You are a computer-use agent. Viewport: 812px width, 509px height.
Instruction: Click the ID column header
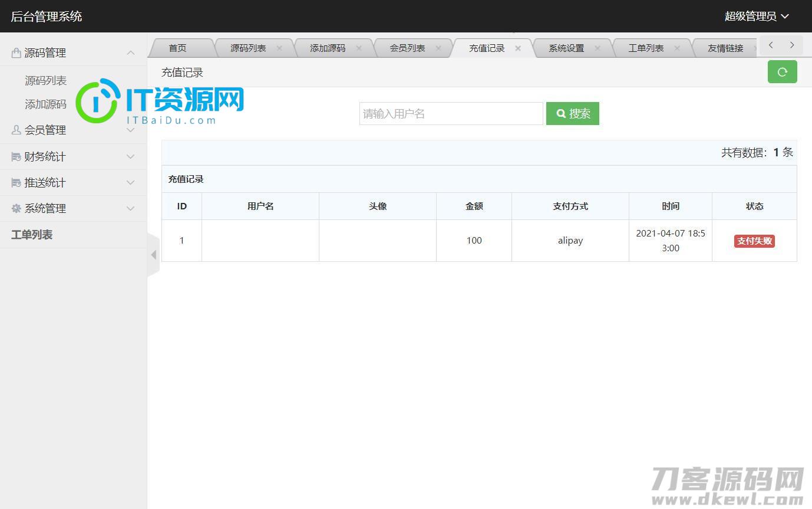(182, 206)
